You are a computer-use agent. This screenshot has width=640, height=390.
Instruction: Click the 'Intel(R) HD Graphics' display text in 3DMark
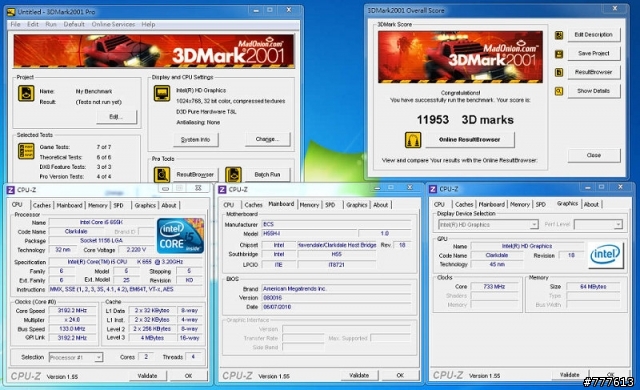click(x=201, y=91)
